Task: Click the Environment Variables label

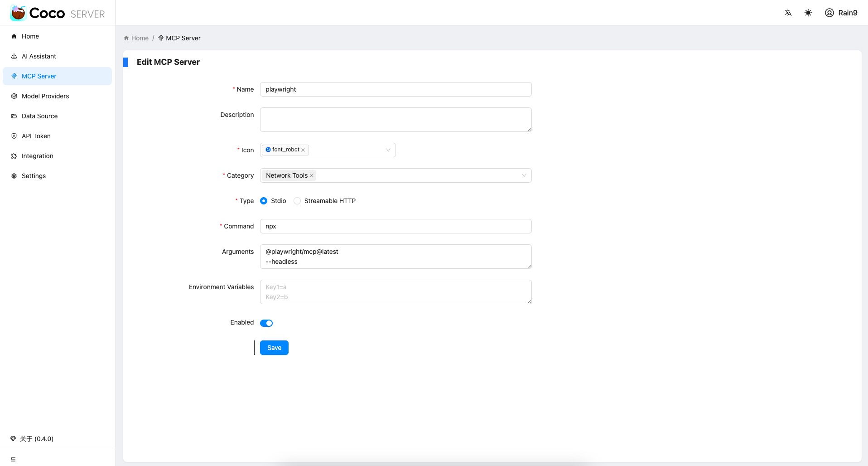Action: (x=221, y=287)
